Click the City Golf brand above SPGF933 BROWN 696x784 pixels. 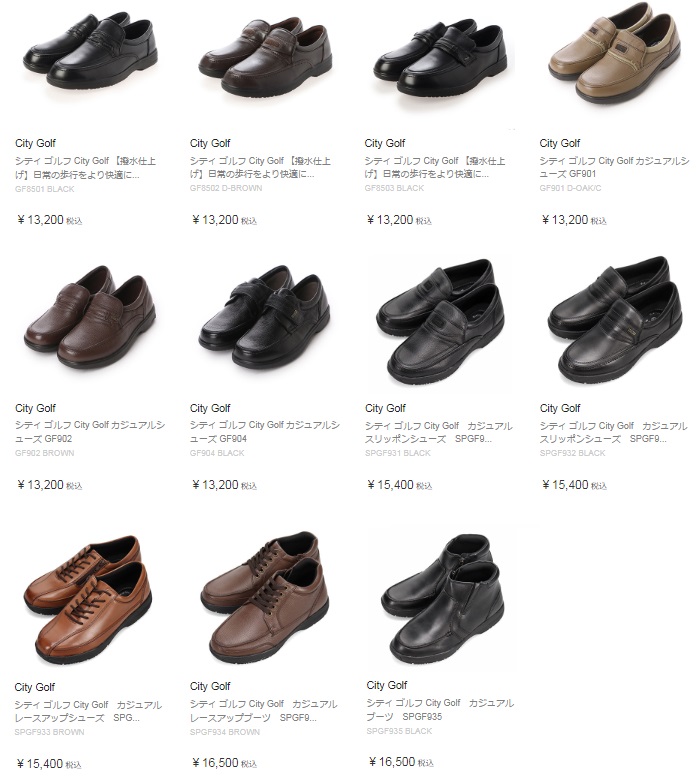35,687
